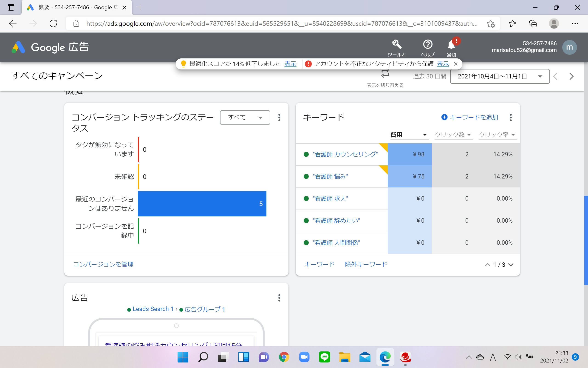Click the switch view arrows icon
The height and width of the screenshot is (368, 588).
click(x=385, y=74)
